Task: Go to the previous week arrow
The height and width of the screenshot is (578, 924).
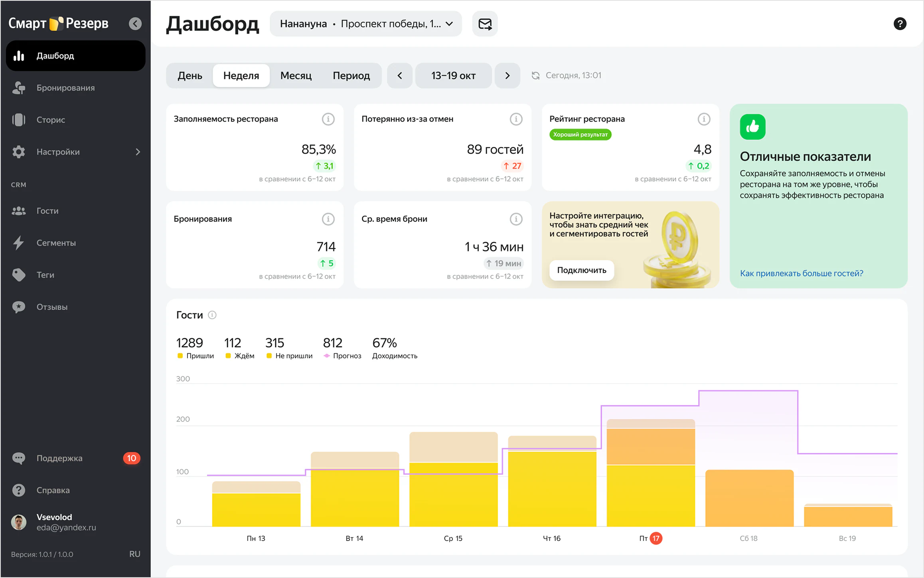Action: 400,75
